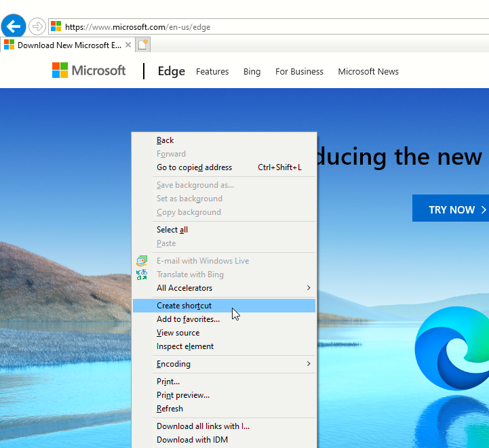
Task: Choose Create shortcut in the context menu
Action: (224, 306)
